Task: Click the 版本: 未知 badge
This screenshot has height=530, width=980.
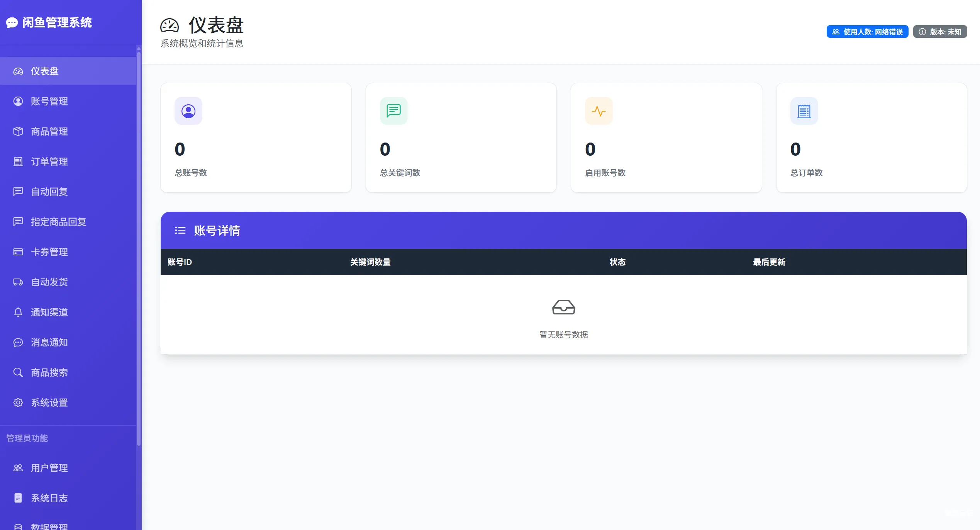Action: [x=940, y=32]
